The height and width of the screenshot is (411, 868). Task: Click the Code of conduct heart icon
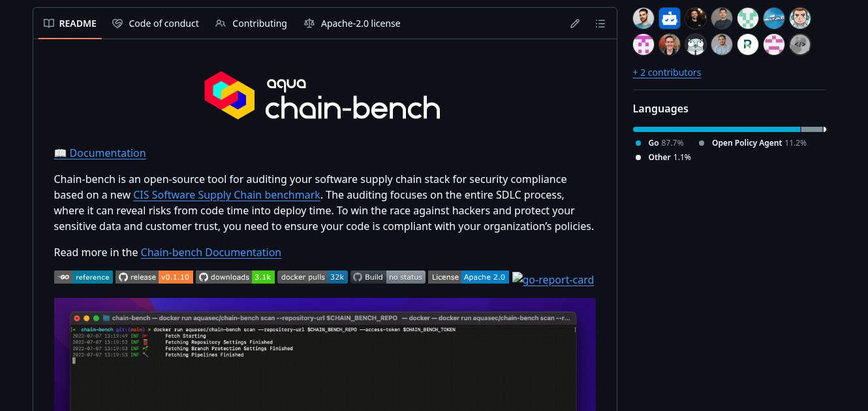[117, 23]
